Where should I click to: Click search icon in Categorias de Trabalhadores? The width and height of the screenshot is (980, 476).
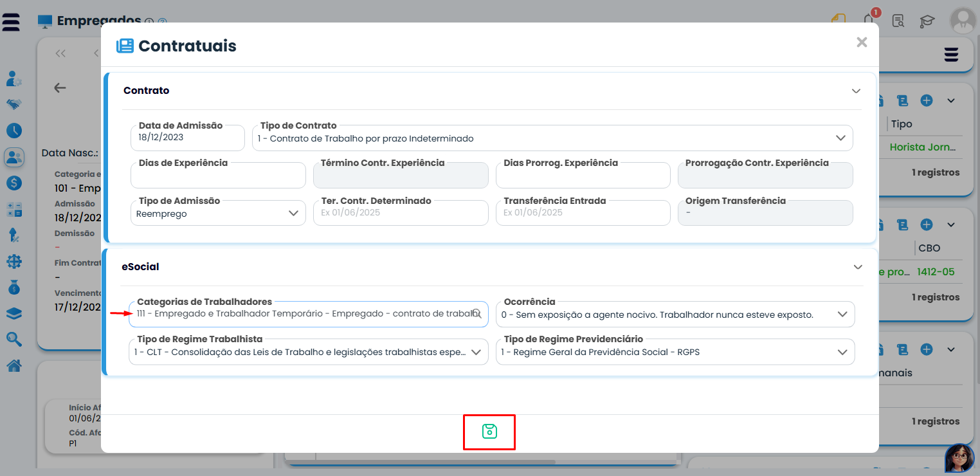point(476,313)
